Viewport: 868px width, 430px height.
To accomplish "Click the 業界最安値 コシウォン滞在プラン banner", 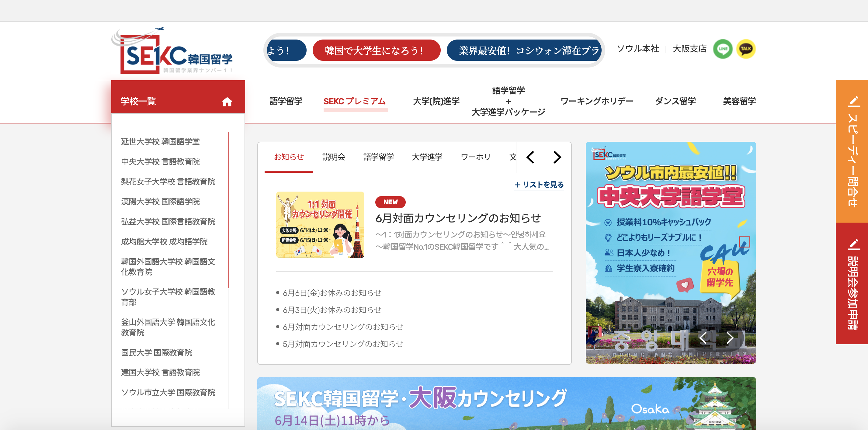I will tap(524, 50).
